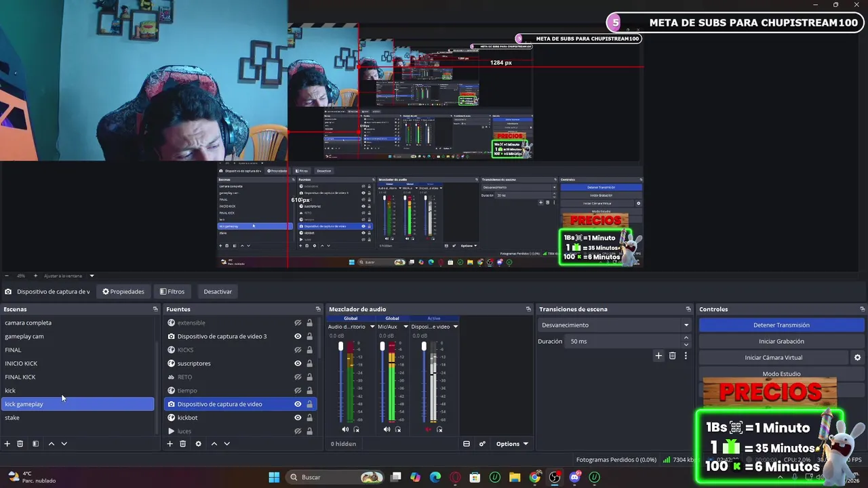Open virtual camera settings gear
Viewport: 868px width, 488px height.
pos(857,357)
